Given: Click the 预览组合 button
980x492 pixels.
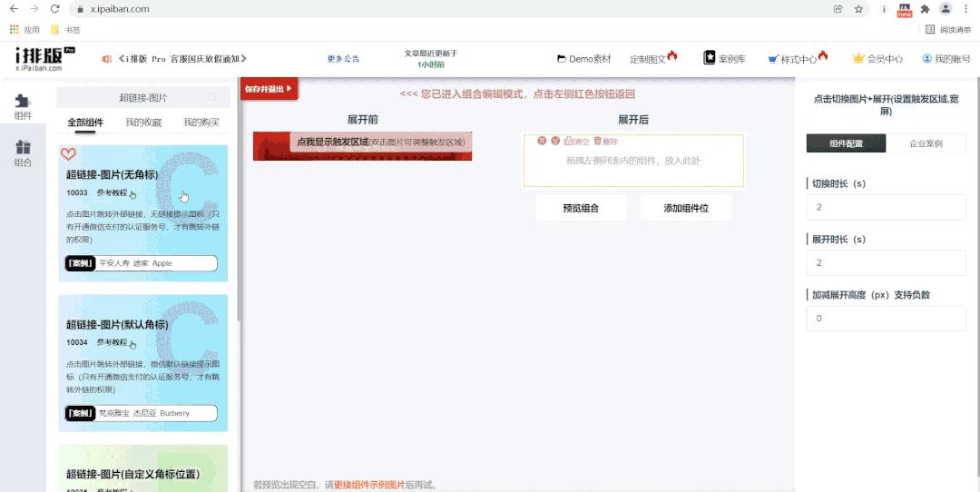Looking at the screenshot, I should pyautogui.click(x=582, y=208).
